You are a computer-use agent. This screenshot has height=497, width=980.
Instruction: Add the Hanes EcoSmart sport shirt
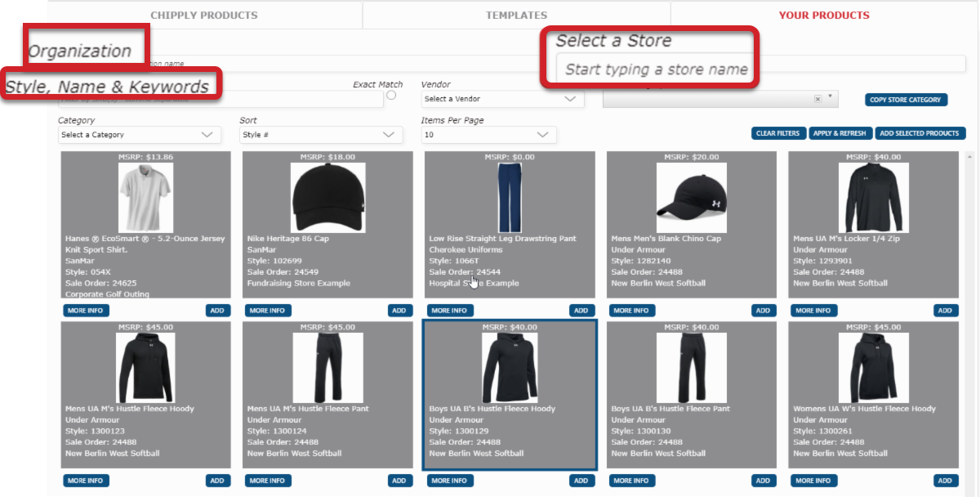(x=217, y=311)
